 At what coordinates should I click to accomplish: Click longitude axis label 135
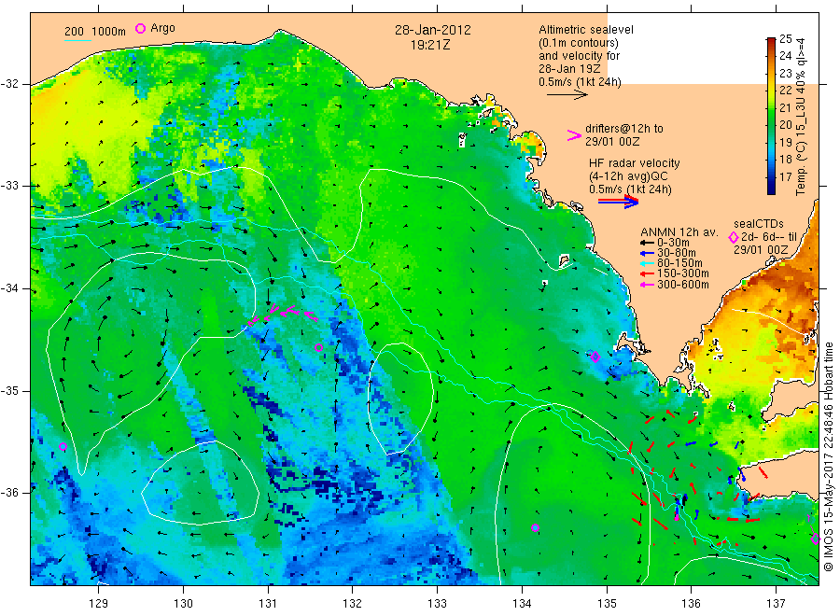click(x=607, y=604)
